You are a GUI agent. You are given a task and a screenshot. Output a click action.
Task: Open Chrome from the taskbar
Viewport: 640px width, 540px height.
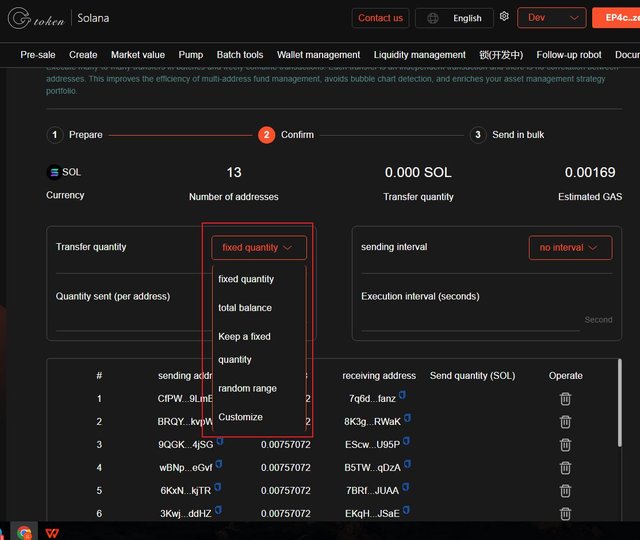point(24,532)
